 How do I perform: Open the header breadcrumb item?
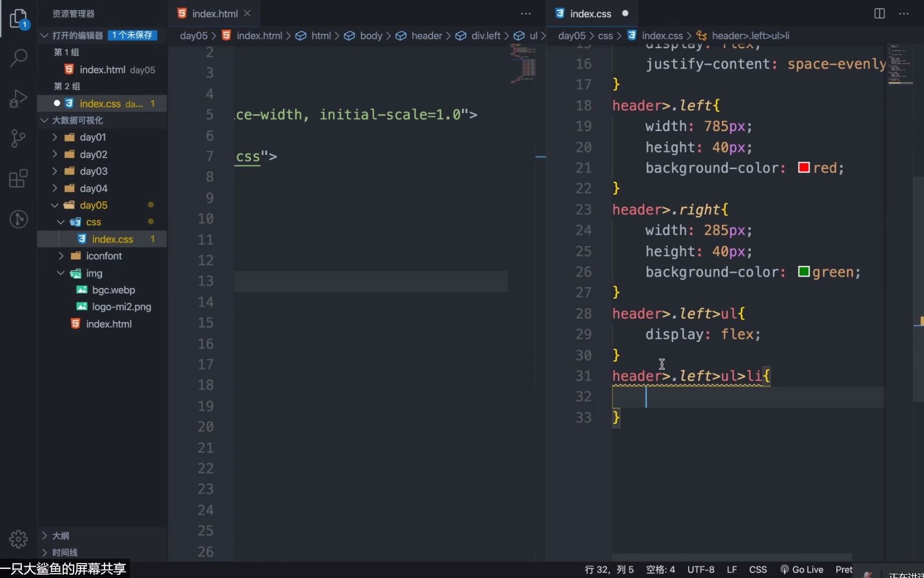(428, 35)
